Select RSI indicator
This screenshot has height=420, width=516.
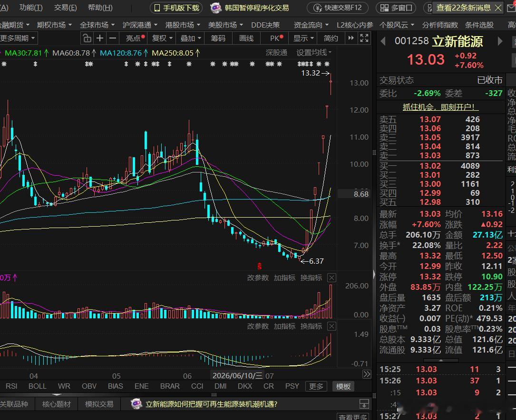[x=11, y=386]
